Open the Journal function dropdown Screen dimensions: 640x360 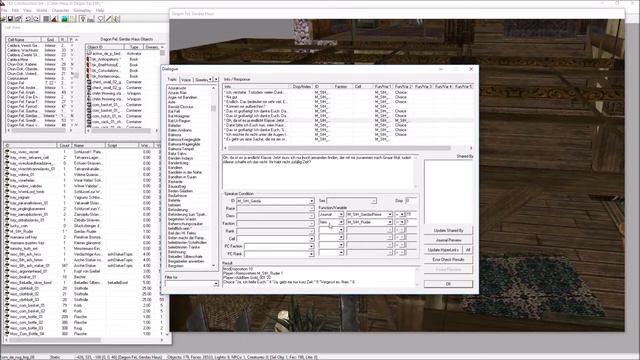point(341,214)
